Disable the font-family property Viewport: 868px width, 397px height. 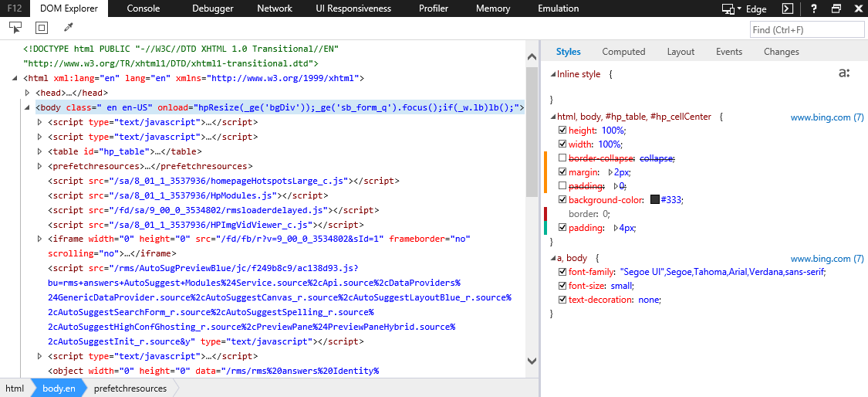coord(562,272)
